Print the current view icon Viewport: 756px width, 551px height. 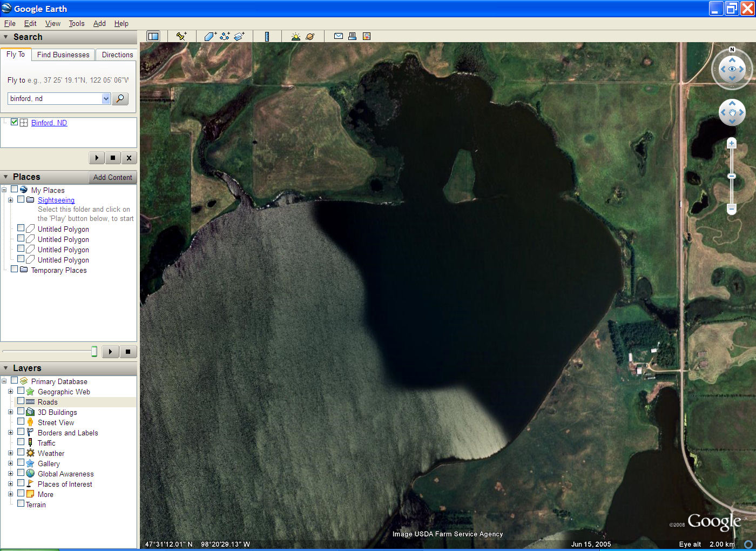coord(352,36)
